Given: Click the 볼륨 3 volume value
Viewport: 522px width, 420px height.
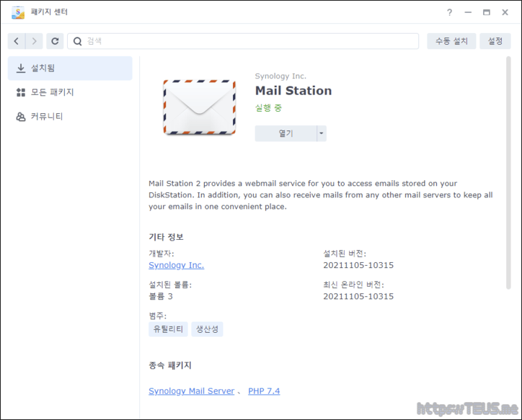Looking at the screenshot, I should 161,297.
